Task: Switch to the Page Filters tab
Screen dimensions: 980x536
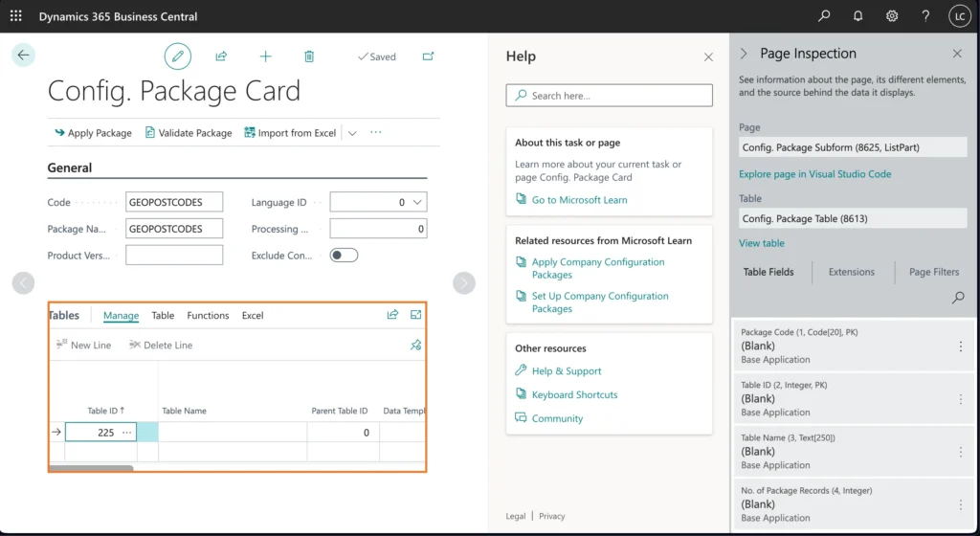Action: coord(934,272)
